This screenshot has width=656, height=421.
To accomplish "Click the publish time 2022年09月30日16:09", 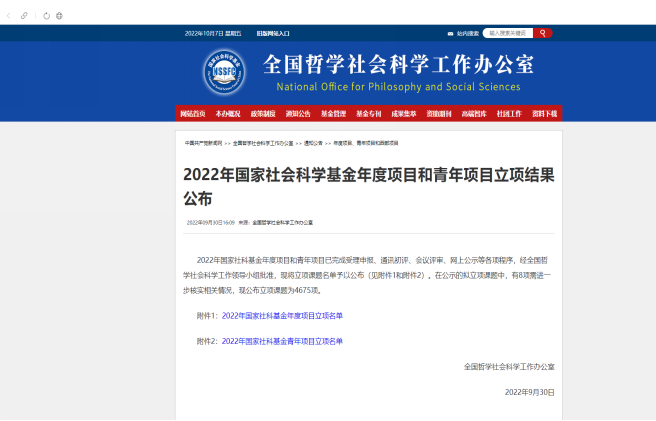I will pyautogui.click(x=211, y=223).
